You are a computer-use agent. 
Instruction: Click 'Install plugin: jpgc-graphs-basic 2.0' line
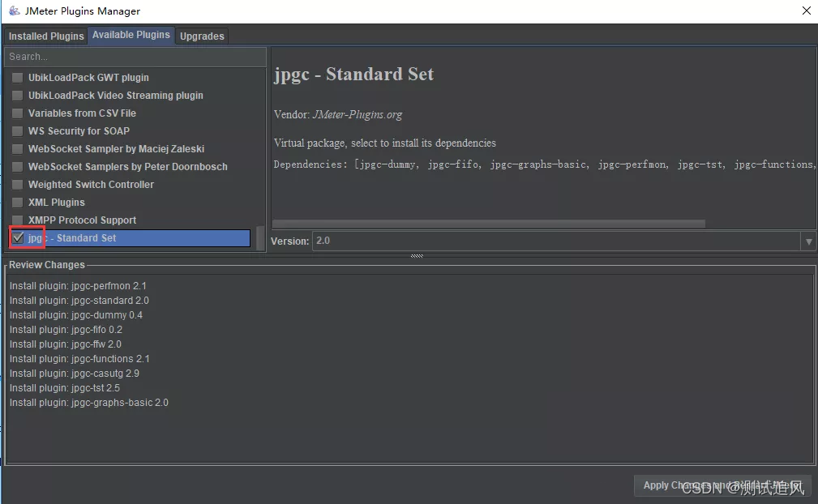[88, 403]
